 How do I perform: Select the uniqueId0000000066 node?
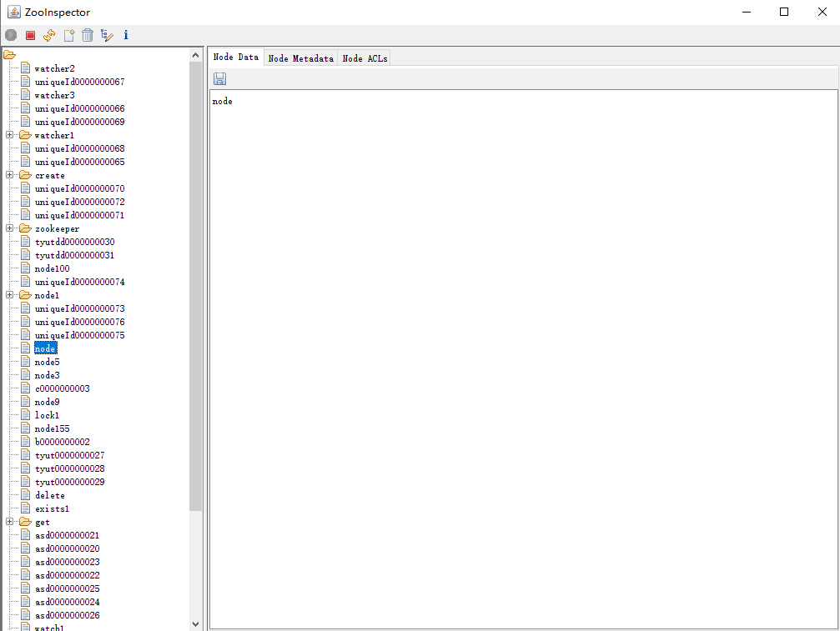point(80,108)
